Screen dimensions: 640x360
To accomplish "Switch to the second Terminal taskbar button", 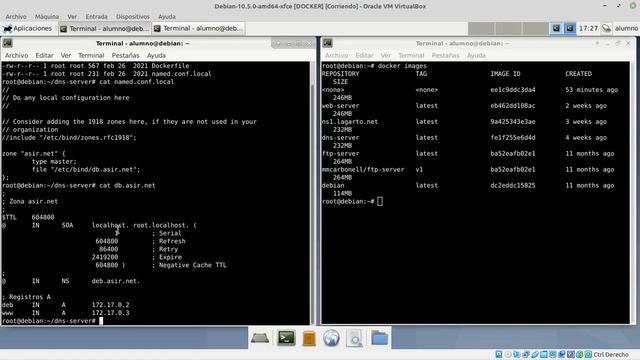I will [198, 29].
